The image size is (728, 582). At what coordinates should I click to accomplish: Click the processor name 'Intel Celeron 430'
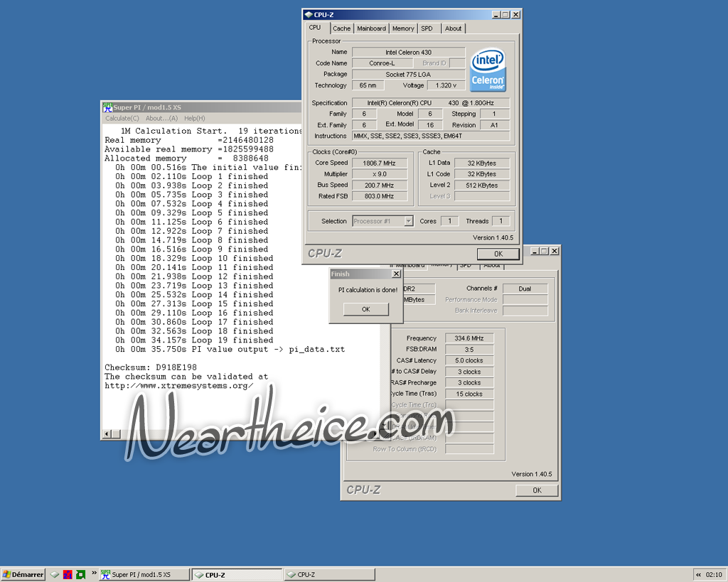(409, 52)
